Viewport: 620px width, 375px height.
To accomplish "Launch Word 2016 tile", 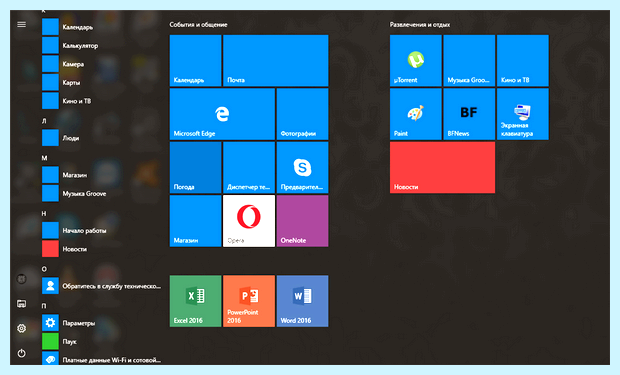I will [x=302, y=301].
